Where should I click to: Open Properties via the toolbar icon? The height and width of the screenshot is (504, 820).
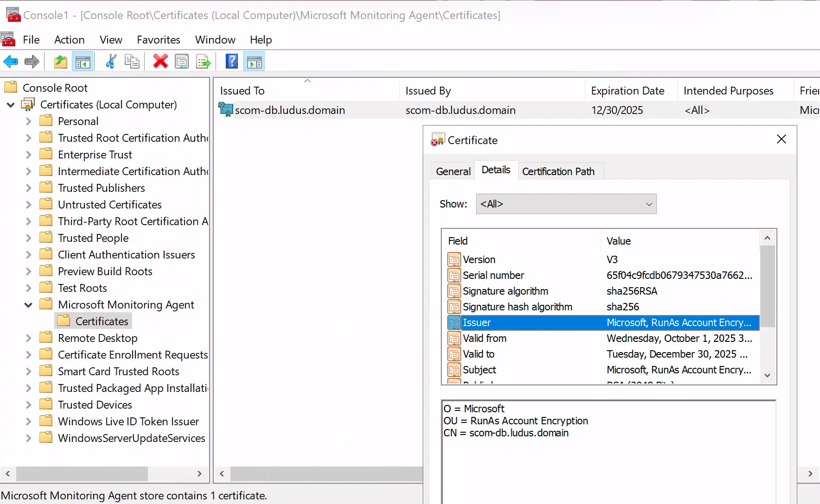[x=182, y=62]
